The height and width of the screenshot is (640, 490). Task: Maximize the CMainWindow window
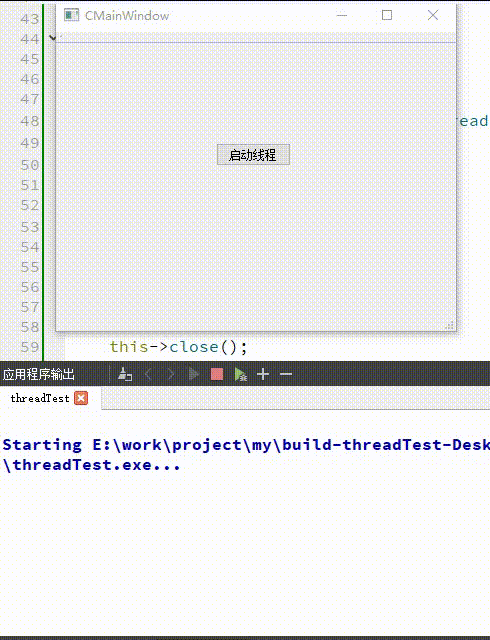[387, 16]
